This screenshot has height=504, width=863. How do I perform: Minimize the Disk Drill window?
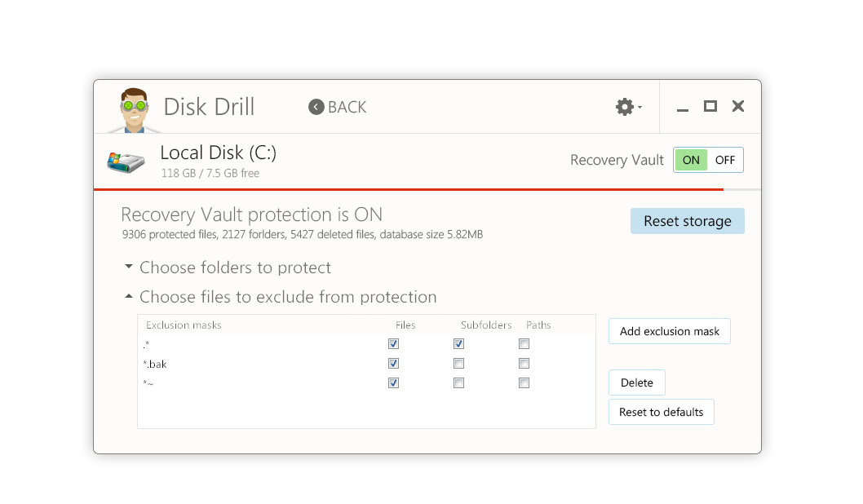click(x=683, y=107)
